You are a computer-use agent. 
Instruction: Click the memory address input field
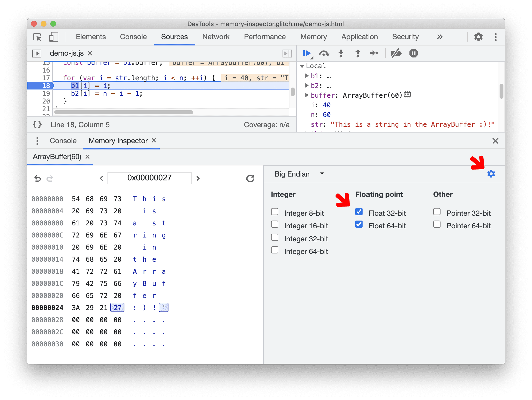[150, 177]
